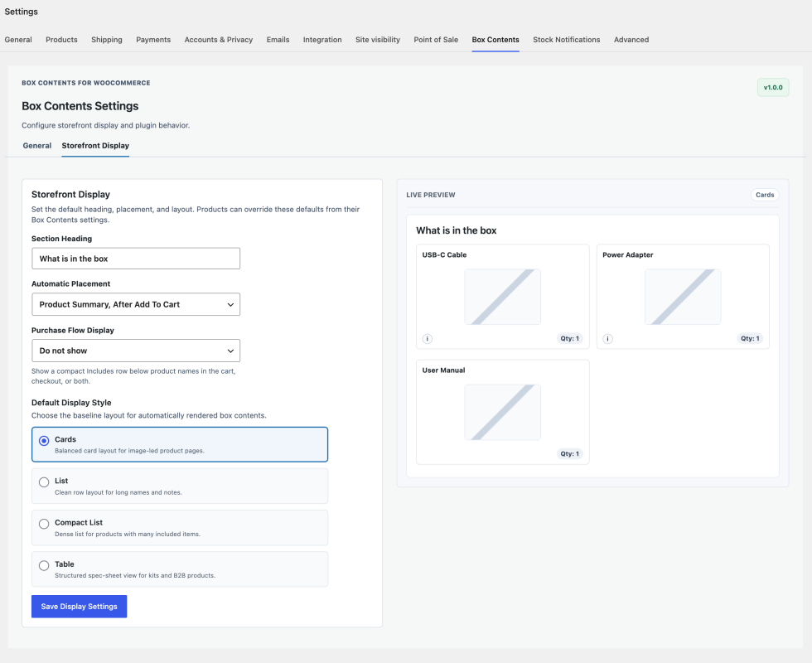Click the Cards badge in Live Preview
The height and width of the screenshot is (663, 812).
[x=765, y=195]
